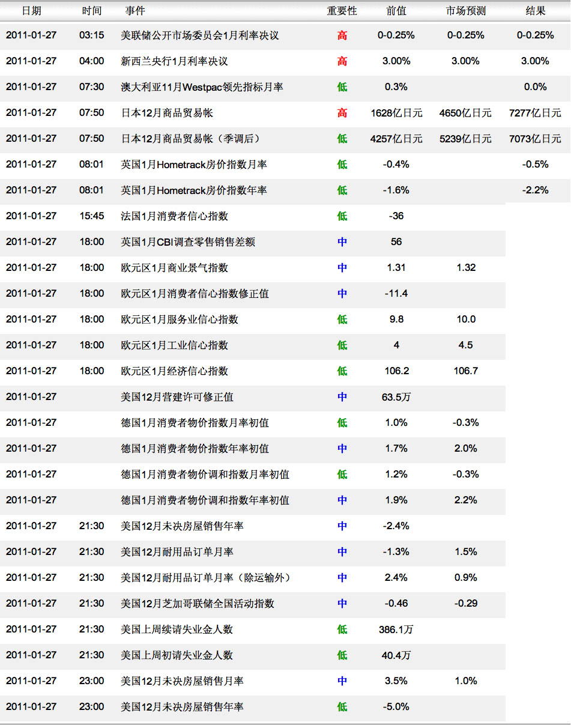Click the 1.32 market forecast value
The image size is (571, 728).
(466, 268)
